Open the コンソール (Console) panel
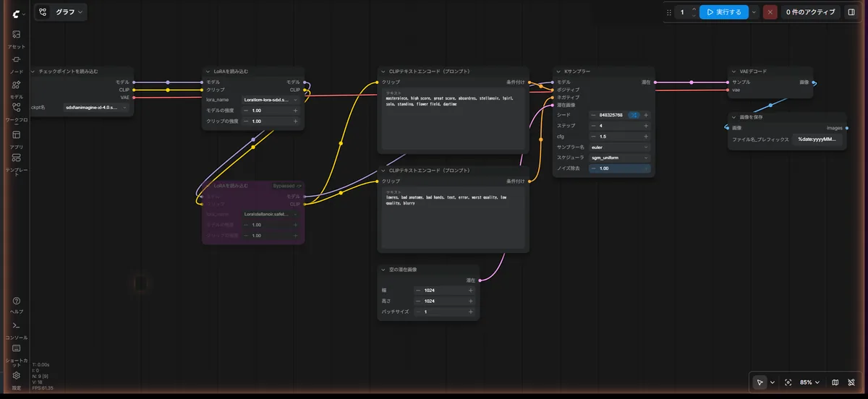Viewport: 868px width, 399px height. click(x=16, y=330)
